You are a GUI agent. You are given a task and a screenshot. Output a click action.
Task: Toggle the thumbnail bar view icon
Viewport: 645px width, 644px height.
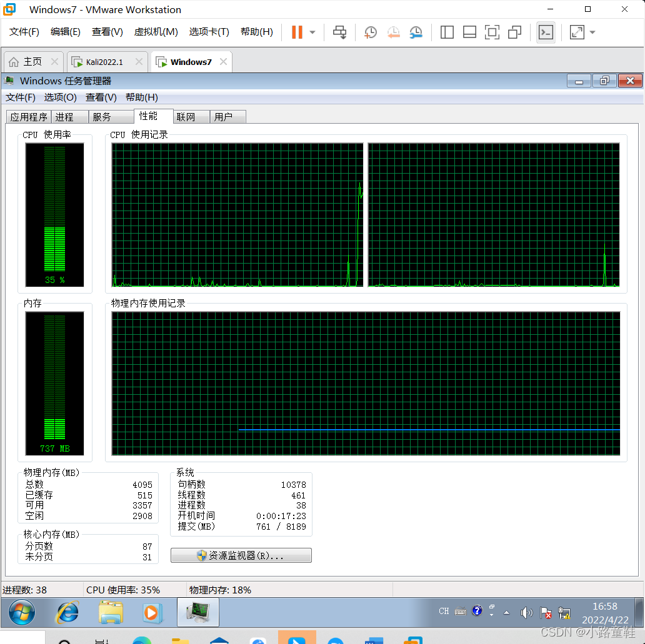(x=469, y=32)
